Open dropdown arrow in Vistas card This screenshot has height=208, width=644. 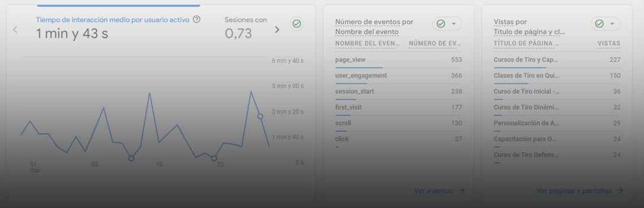coord(612,24)
